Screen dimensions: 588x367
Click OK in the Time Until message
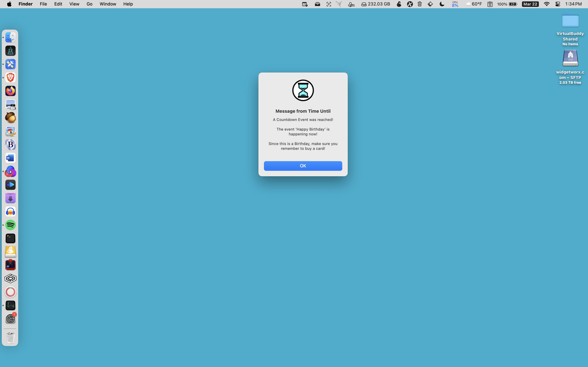303,166
